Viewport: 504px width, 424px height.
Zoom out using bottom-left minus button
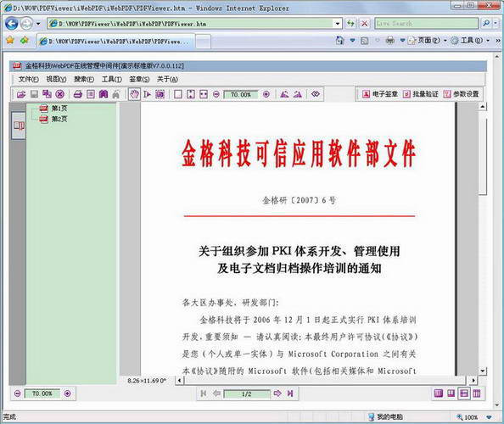click(x=18, y=393)
